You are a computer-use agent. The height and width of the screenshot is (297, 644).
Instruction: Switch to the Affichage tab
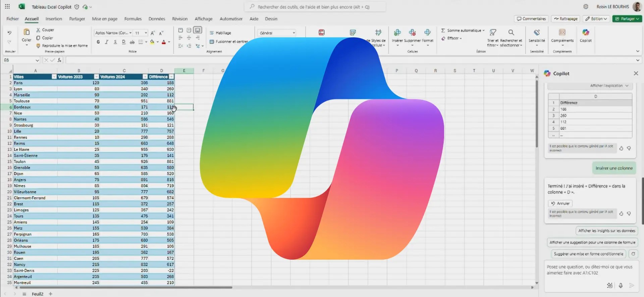pyautogui.click(x=204, y=19)
